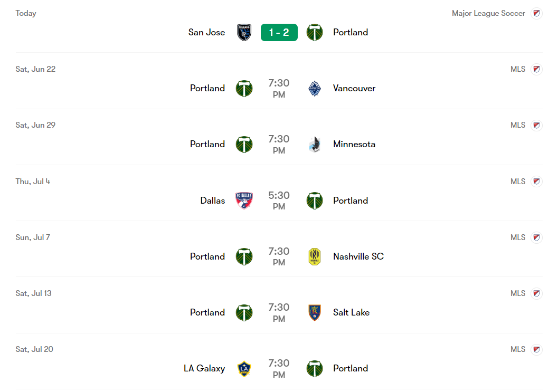Select the Vancouver team name

[x=354, y=88]
